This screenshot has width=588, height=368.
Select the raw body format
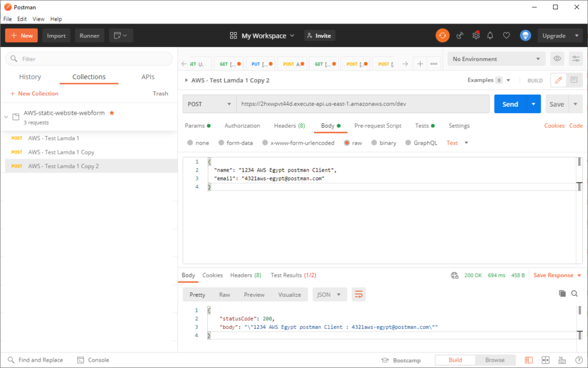[x=353, y=142]
